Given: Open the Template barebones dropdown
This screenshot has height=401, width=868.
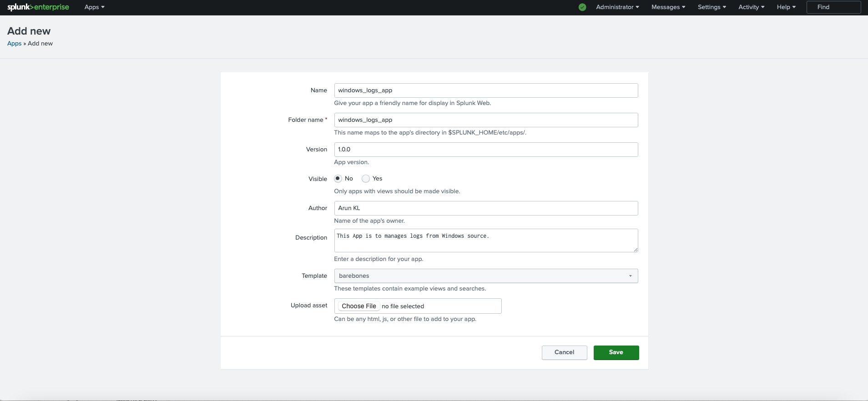Looking at the screenshot, I should (x=486, y=276).
